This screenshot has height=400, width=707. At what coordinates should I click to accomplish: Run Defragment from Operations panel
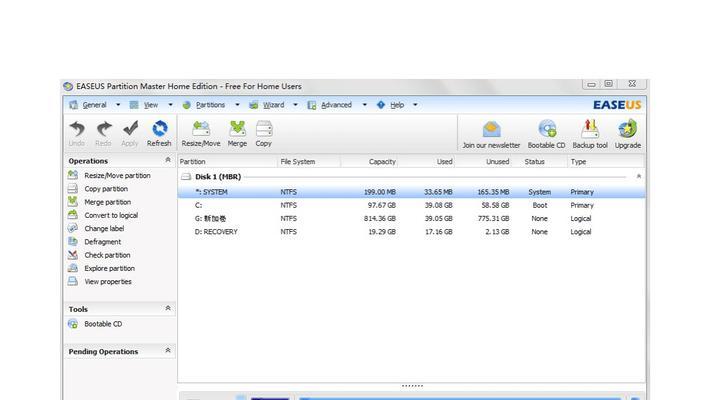coord(102,242)
